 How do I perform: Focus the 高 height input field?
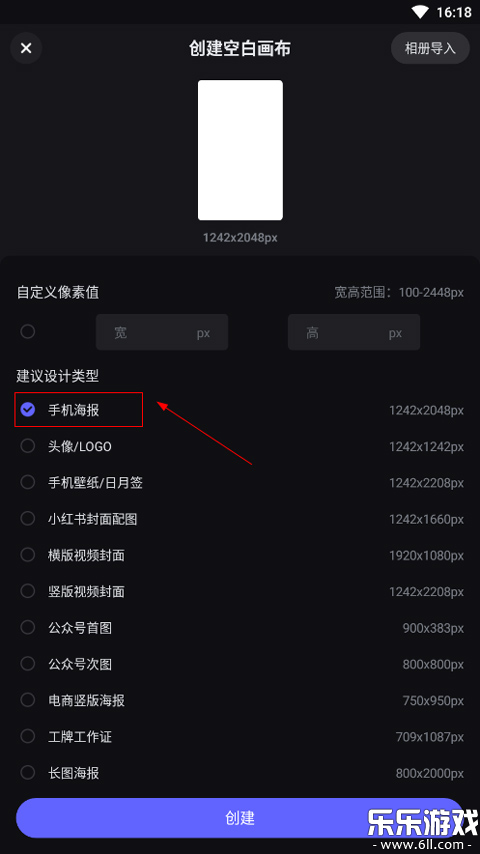(x=354, y=332)
